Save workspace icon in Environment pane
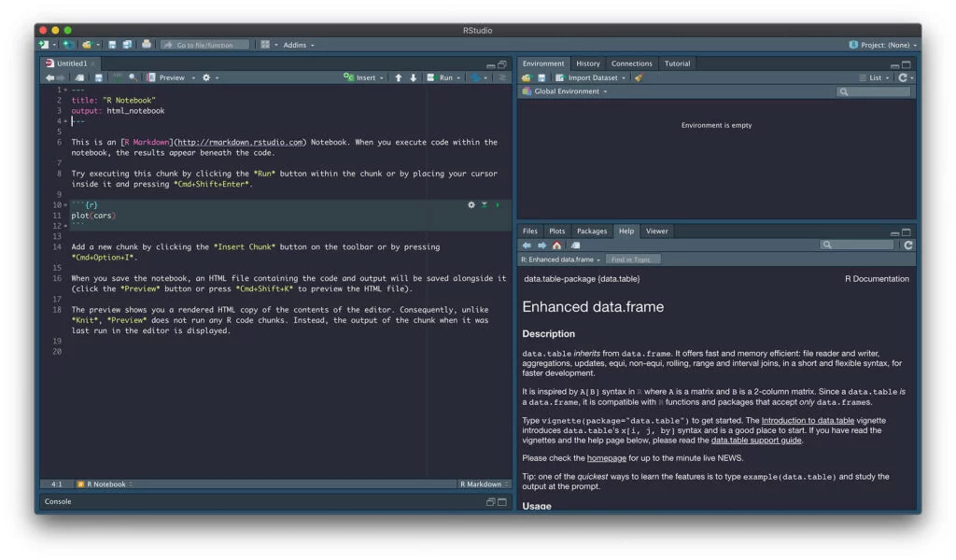 [x=541, y=77]
